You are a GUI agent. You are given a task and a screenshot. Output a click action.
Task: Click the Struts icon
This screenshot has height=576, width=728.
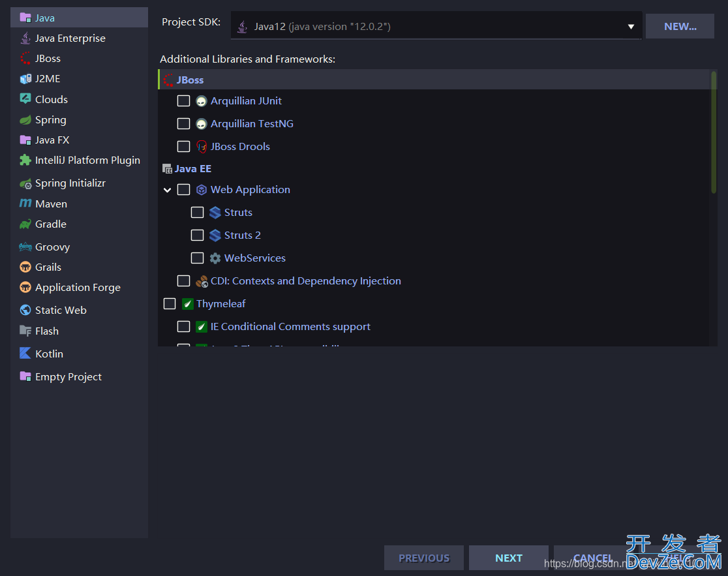pos(215,213)
